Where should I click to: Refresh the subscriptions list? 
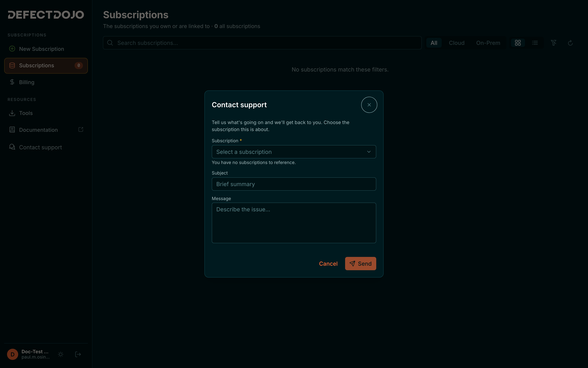point(570,43)
